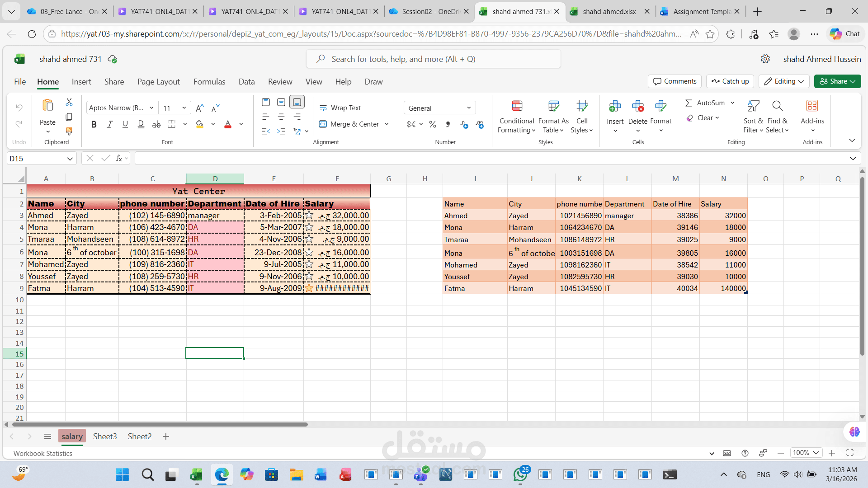Click the AutoSum icon

click(688, 103)
